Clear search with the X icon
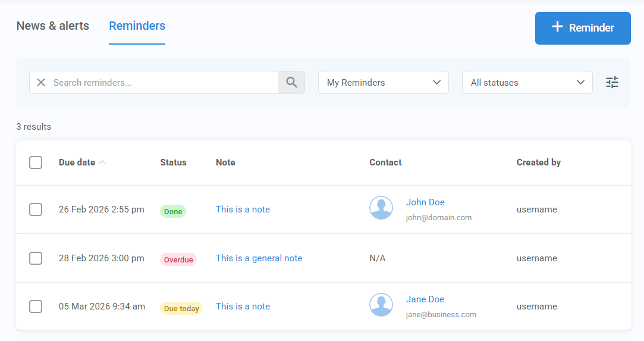Image resolution: width=644 pixels, height=341 pixels. tap(41, 83)
